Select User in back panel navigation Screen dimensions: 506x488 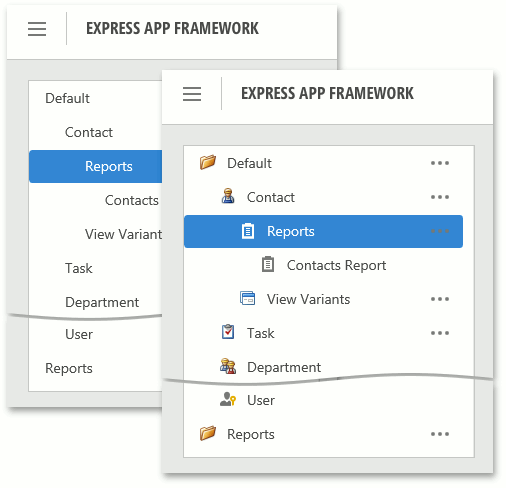click(79, 334)
